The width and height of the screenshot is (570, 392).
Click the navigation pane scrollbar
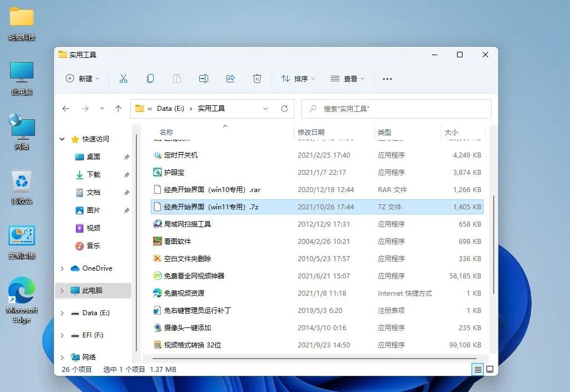(x=136, y=243)
